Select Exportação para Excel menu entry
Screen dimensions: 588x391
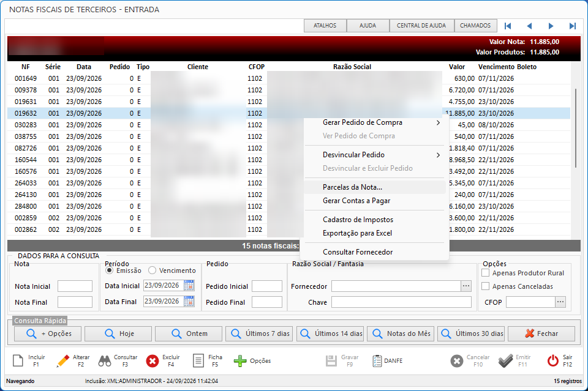click(375, 233)
